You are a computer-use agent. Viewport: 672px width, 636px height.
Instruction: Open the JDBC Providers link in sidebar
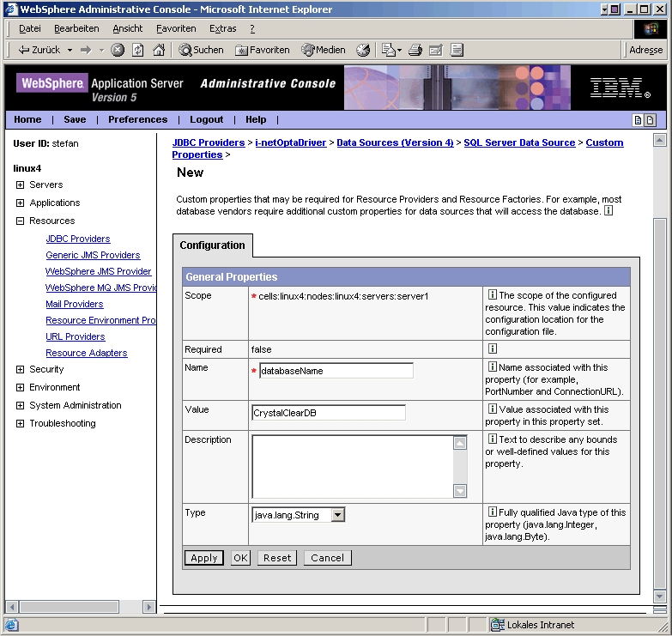point(78,239)
